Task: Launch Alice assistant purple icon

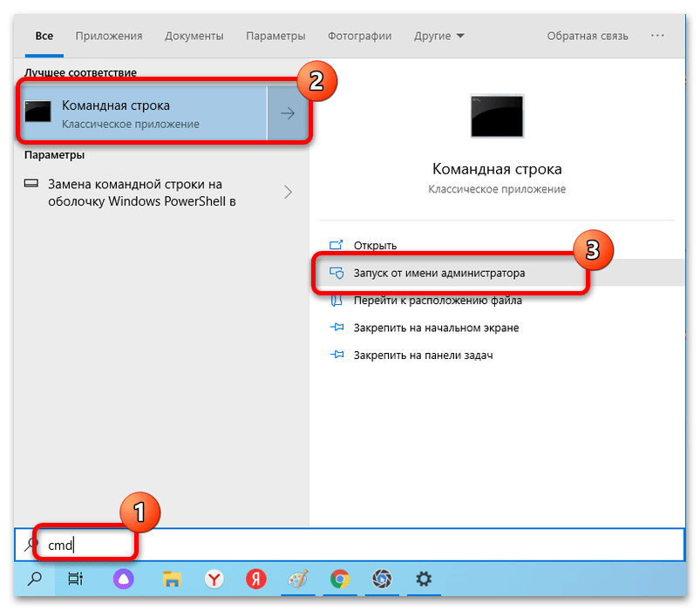Action: click(123, 579)
